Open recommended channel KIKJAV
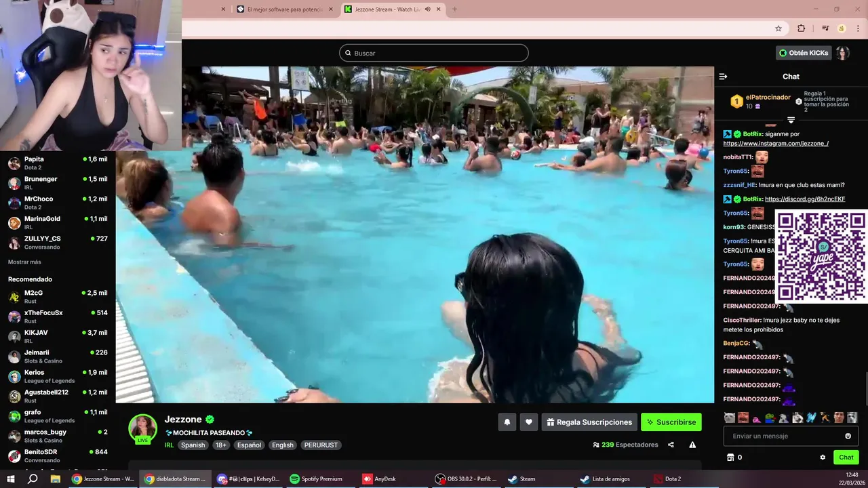The width and height of the screenshot is (868, 488). [x=58, y=337]
